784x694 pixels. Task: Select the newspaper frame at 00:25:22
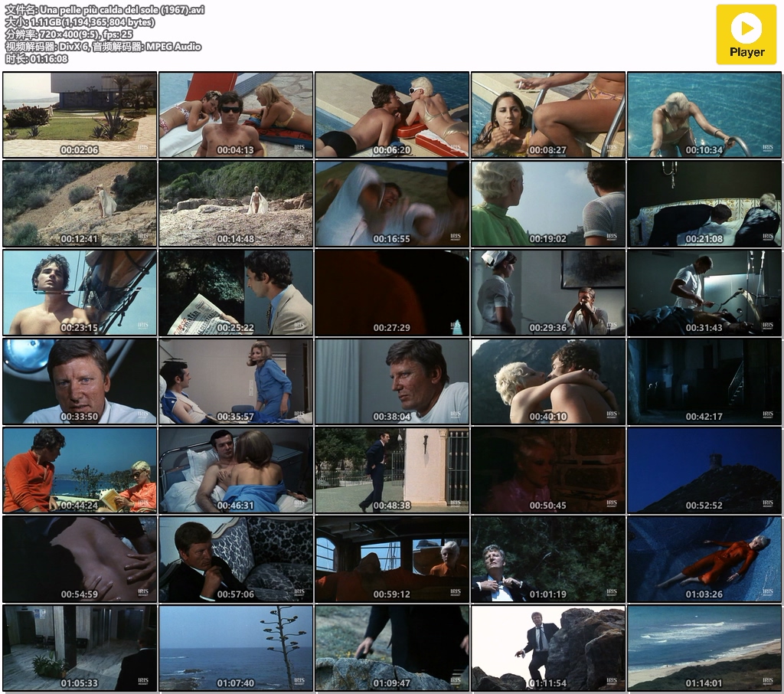[x=236, y=293]
